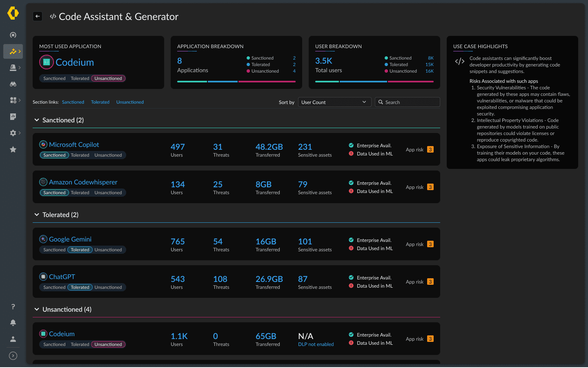Click the Codeium row app icon

43,334
